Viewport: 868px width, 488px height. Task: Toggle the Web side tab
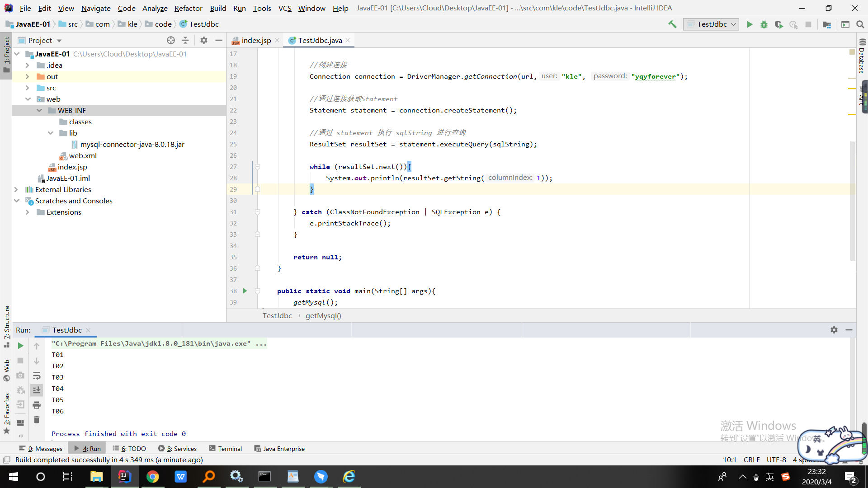click(6, 371)
